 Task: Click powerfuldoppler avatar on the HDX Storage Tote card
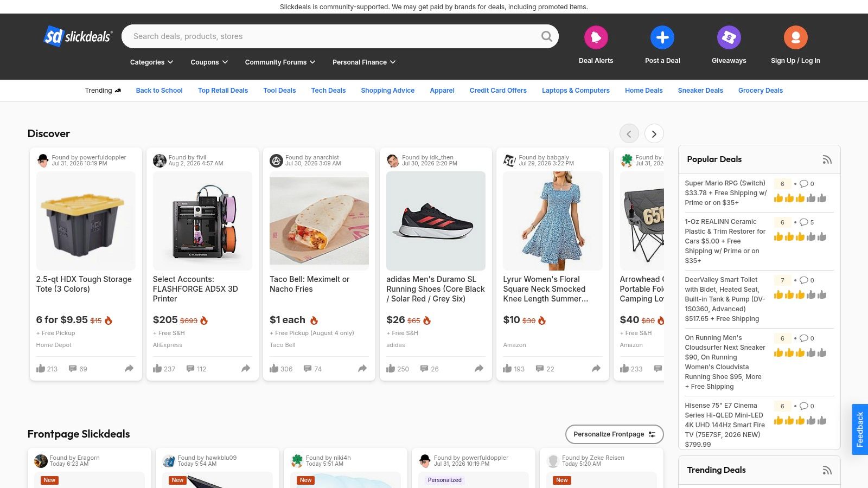(43, 160)
